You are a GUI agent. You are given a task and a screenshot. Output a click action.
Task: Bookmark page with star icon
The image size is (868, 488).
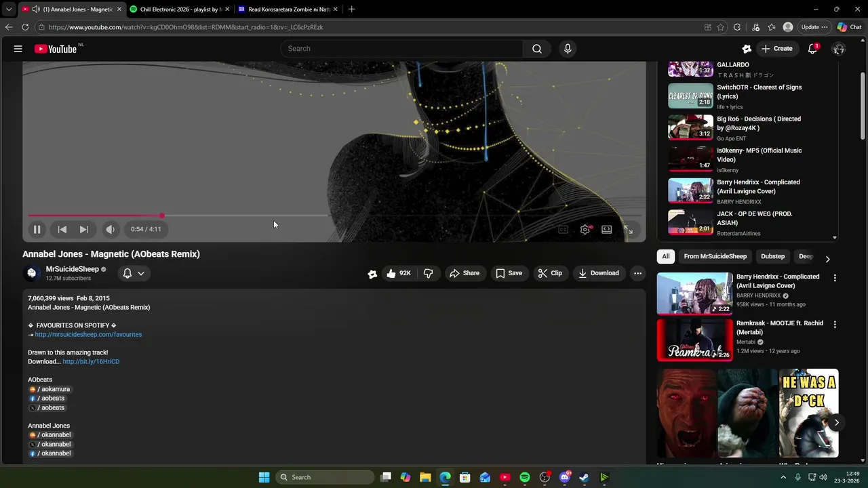tap(721, 27)
